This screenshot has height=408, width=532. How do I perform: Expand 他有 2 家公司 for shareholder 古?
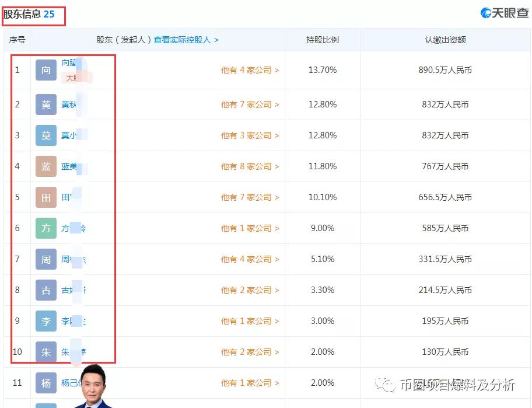coord(248,290)
